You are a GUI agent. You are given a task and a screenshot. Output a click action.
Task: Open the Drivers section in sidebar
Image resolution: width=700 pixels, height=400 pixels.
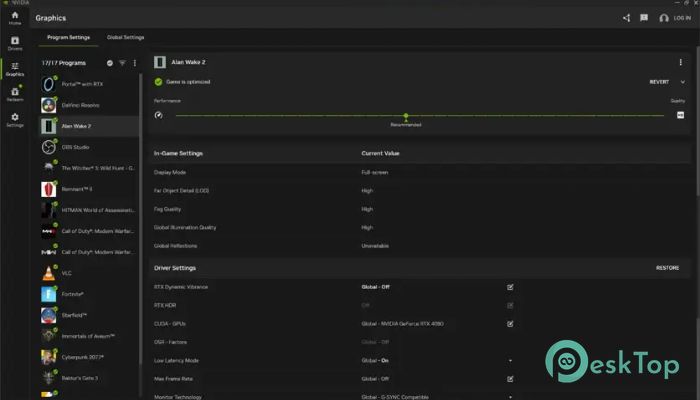tap(15, 43)
